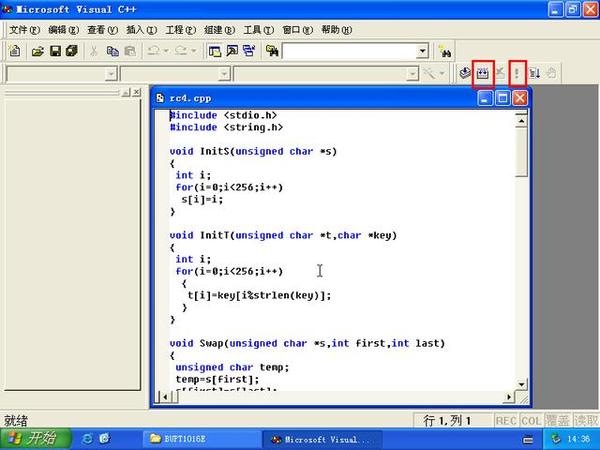
Task: Minimize the rc4.cpp editor window
Action: [485, 98]
